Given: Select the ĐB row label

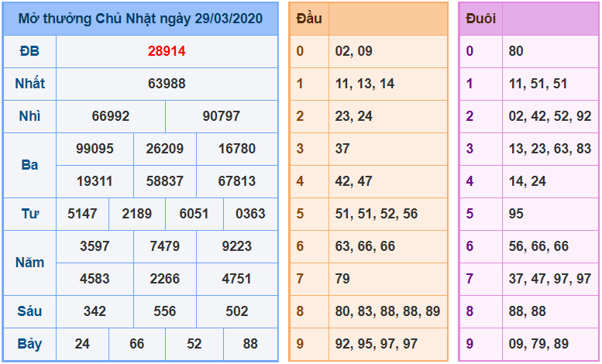Looking at the screenshot, I should click(x=29, y=51).
